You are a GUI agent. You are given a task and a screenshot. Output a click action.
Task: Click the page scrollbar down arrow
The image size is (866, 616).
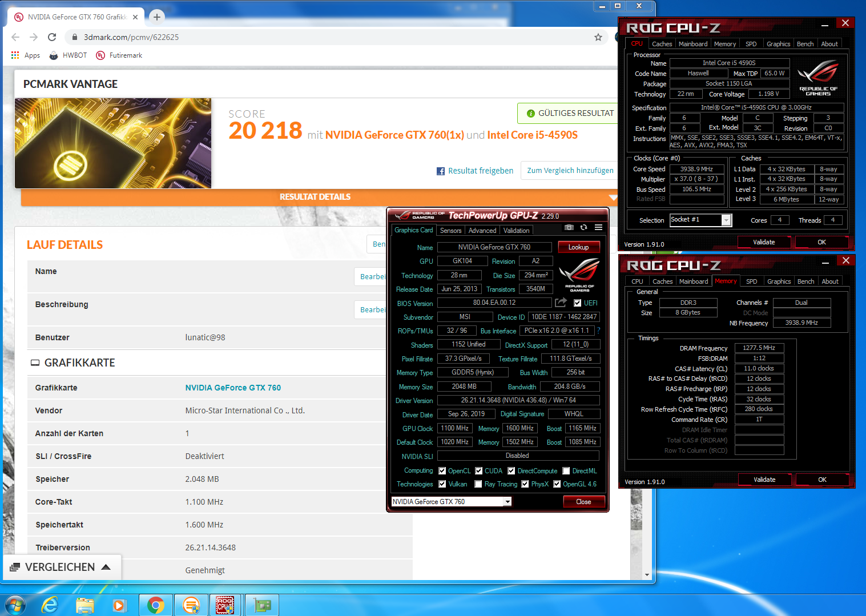647,575
